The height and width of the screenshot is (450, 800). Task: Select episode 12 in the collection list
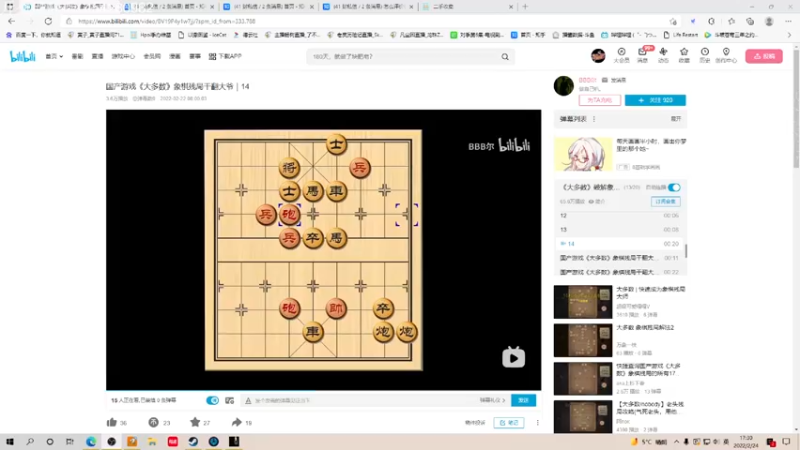(x=619, y=215)
